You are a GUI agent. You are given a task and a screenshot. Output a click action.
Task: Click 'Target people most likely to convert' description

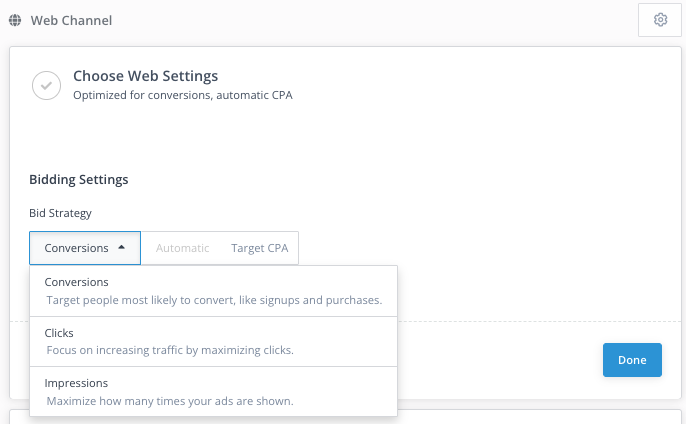(214, 300)
